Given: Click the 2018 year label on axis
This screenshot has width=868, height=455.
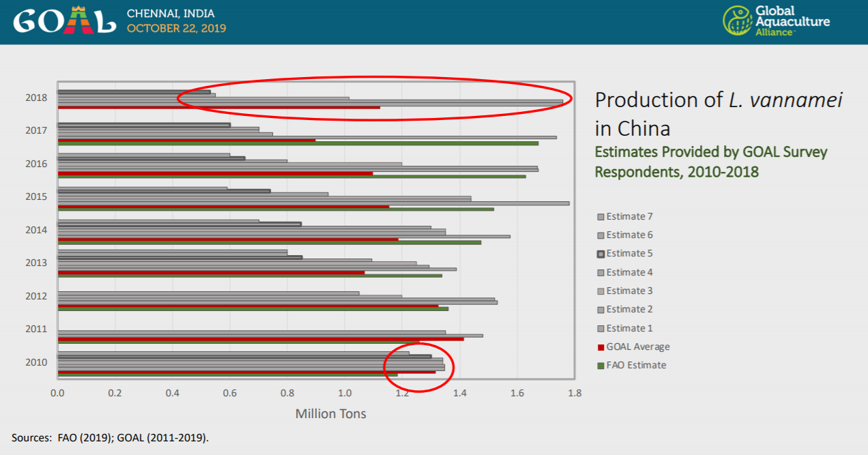Looking at the screenshot, I should 35,98.
